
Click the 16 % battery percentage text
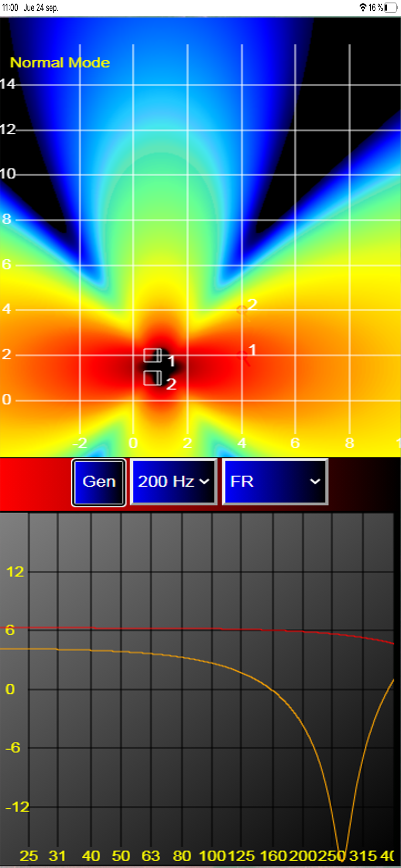coord(376,7)
